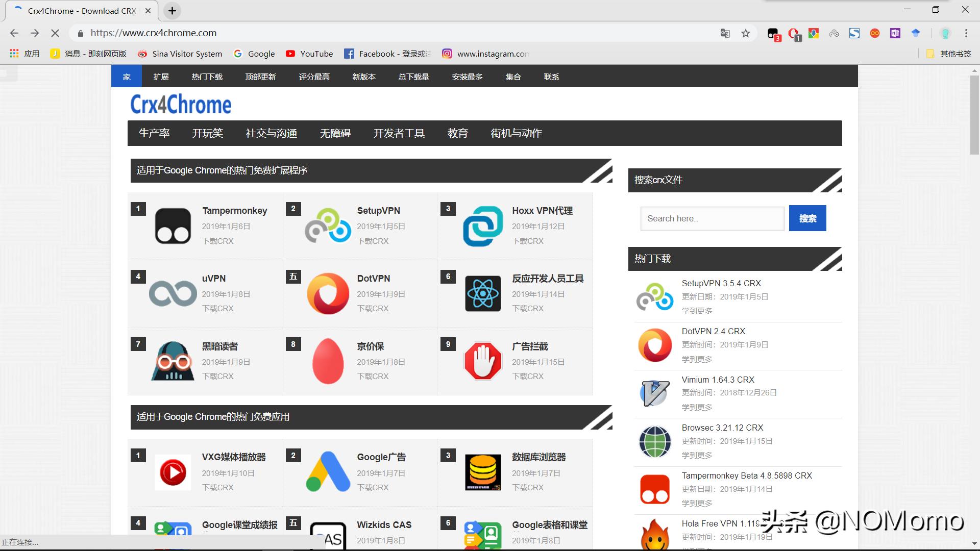Bookmark this page with the star icon
The image size is (980, 551).
pos(746,33)
